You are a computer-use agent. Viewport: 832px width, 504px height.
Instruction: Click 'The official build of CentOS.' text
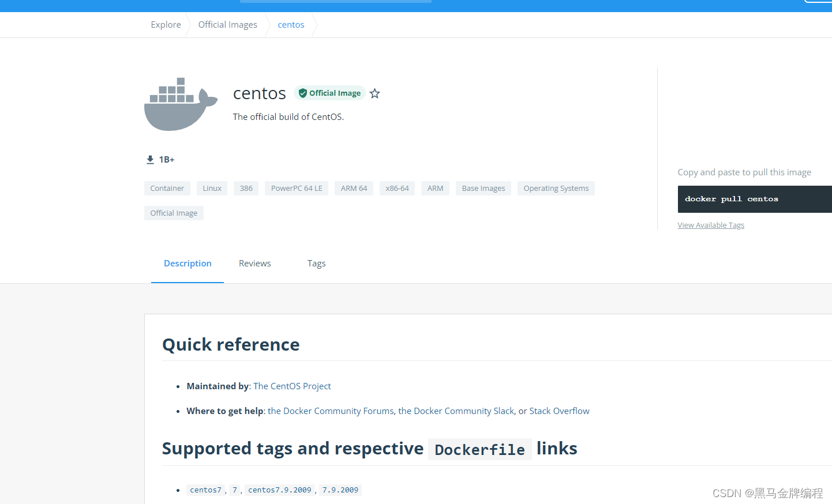point(288,117)
